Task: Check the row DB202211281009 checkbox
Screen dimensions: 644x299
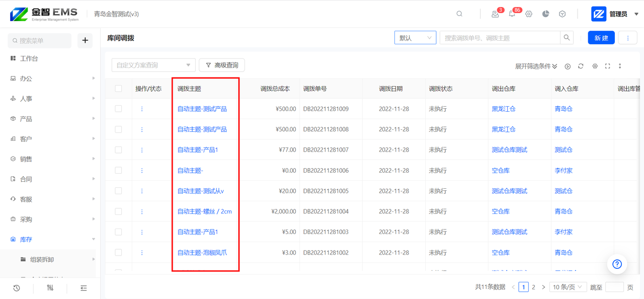Action: click(118, 109)
